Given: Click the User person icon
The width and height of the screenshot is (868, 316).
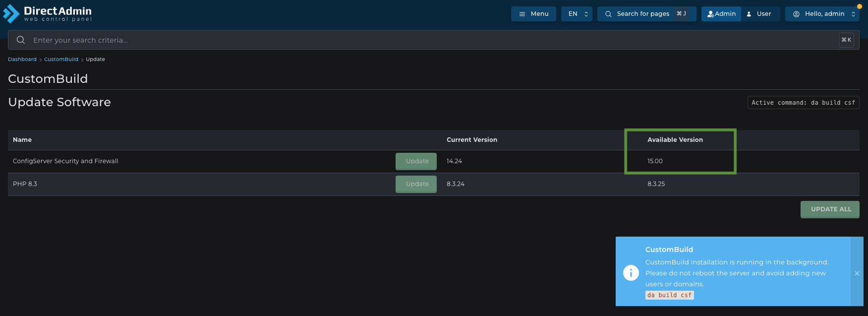Looking at the screenshot, I should click(x=749, y=14).
